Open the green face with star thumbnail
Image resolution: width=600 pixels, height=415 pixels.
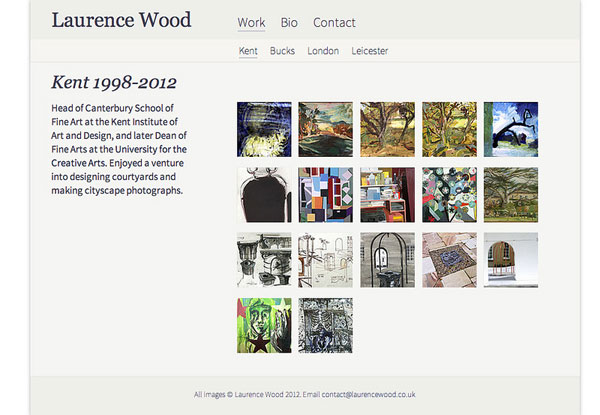coord(264,325)
